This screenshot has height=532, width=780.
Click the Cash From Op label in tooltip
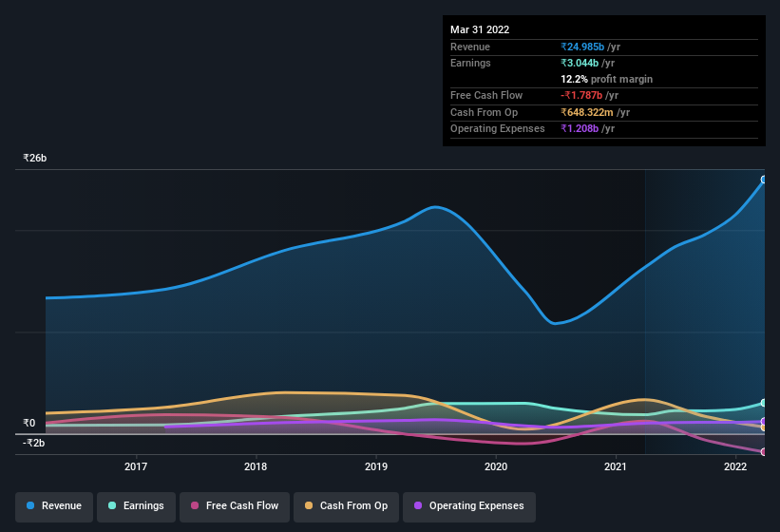click(x=484, y=112)
